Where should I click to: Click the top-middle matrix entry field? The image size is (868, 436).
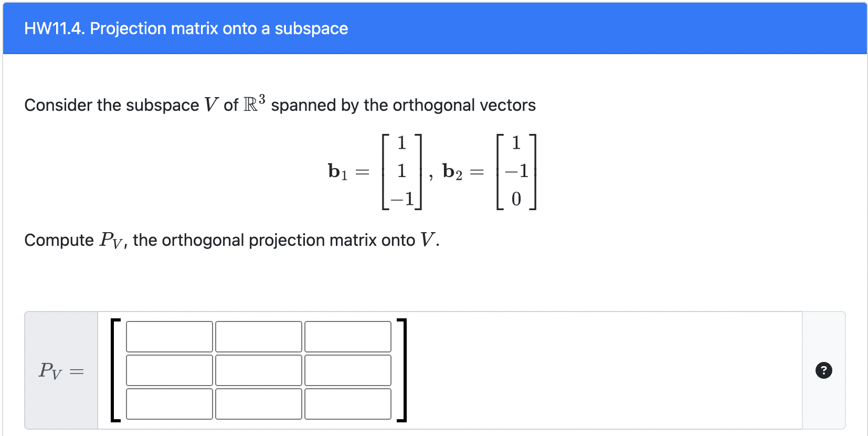point(258,336)
